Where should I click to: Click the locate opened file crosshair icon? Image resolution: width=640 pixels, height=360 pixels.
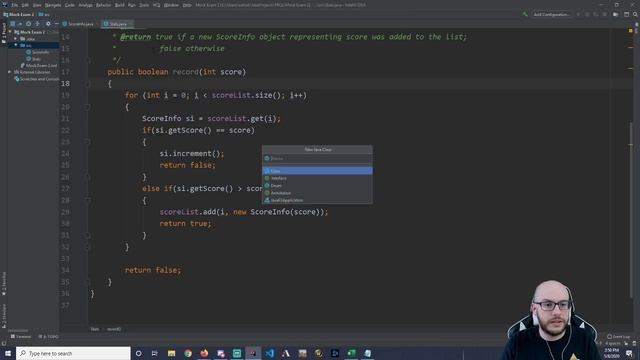click(x=29, y=24)
